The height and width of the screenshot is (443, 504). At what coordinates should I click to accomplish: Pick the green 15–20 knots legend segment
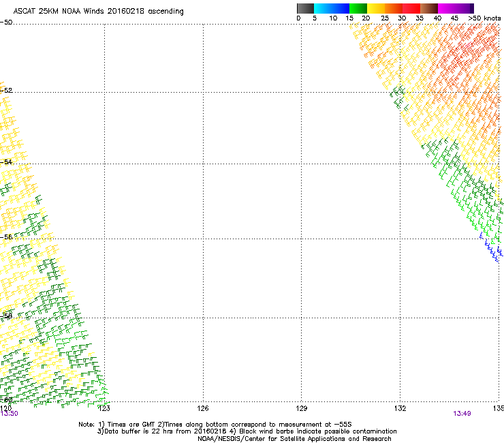358,8
